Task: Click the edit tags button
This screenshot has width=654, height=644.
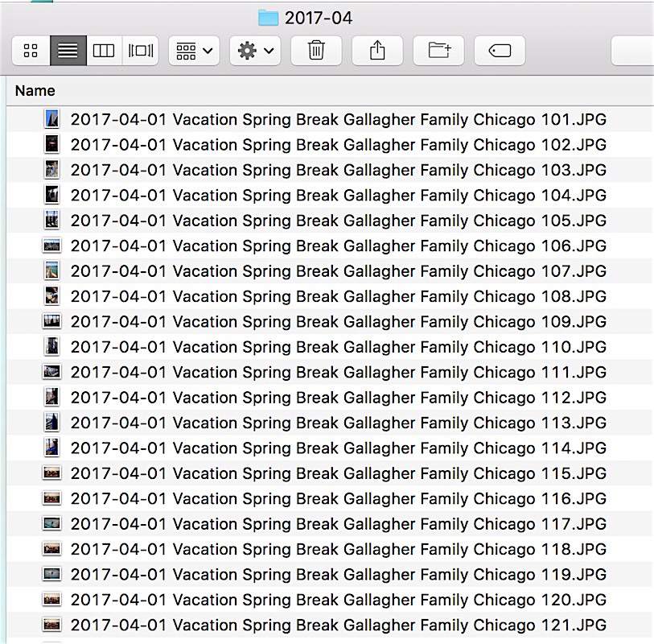Action: point(500,51)
